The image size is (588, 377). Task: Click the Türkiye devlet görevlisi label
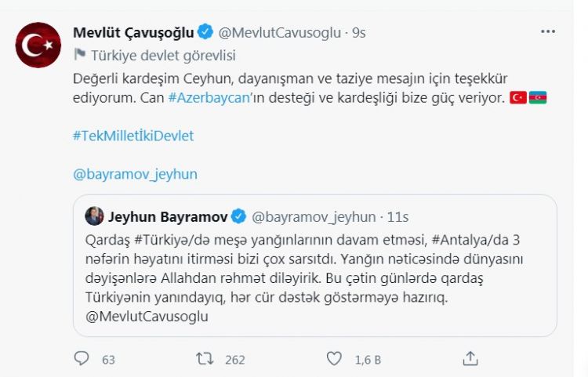(163, 55)
